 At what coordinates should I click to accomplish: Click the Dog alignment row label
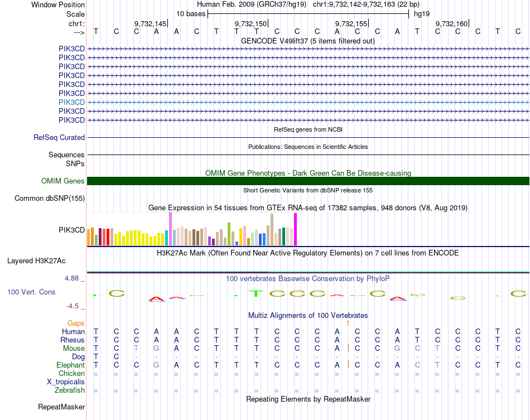[x=79, y=357]
